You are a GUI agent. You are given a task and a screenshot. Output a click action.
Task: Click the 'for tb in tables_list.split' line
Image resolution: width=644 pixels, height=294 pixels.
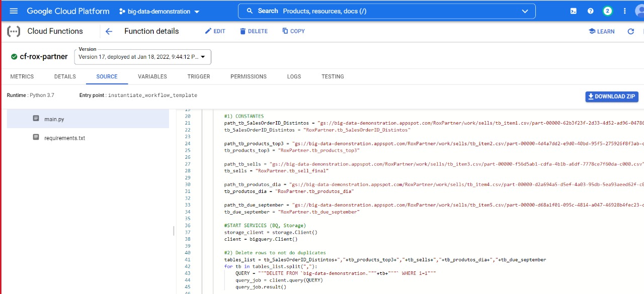(x=271, y=266)
